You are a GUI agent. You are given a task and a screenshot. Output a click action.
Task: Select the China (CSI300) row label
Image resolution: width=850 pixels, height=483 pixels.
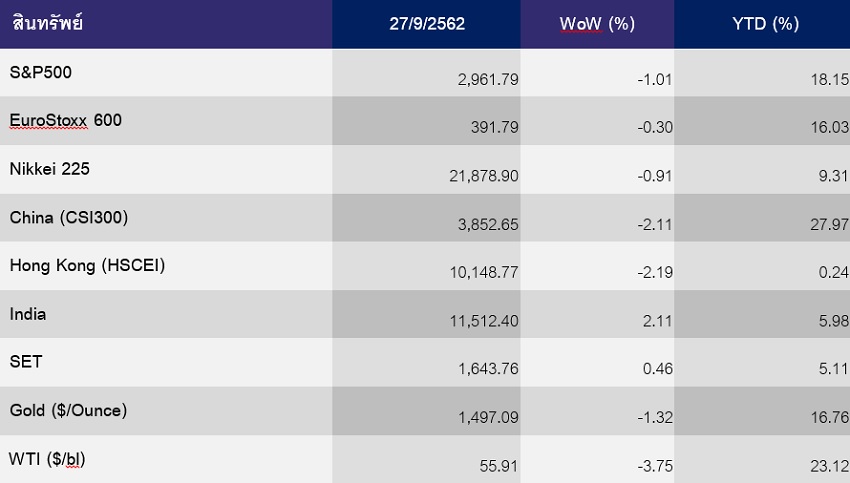pyautogui.click(x=69, y=217)
